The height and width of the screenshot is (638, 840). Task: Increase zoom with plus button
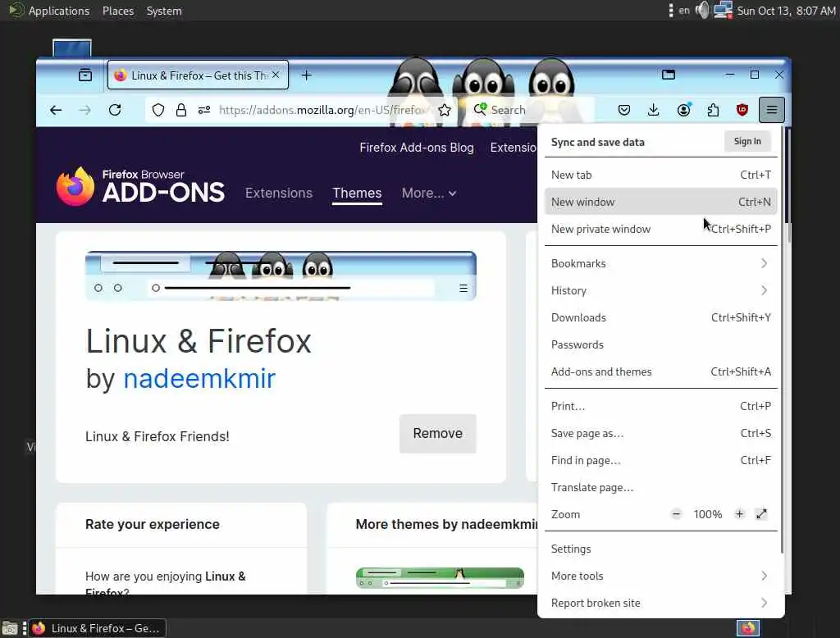pyautogui.click(x=739, y=514)
